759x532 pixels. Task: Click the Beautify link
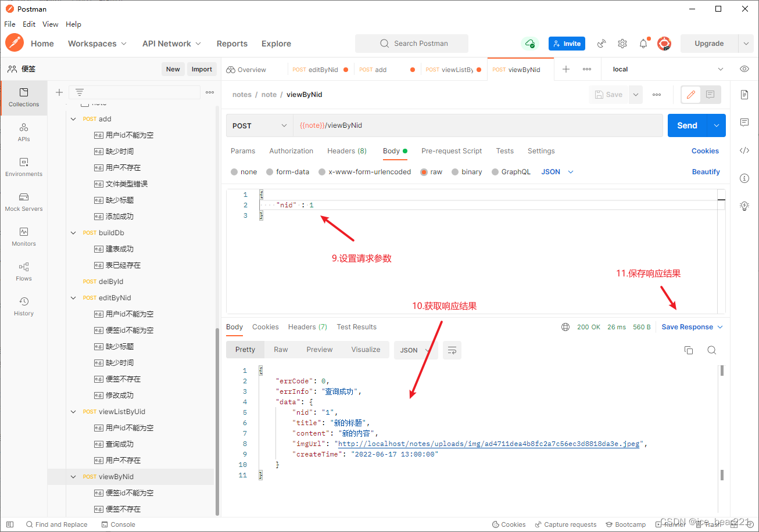tap(706, 172)
